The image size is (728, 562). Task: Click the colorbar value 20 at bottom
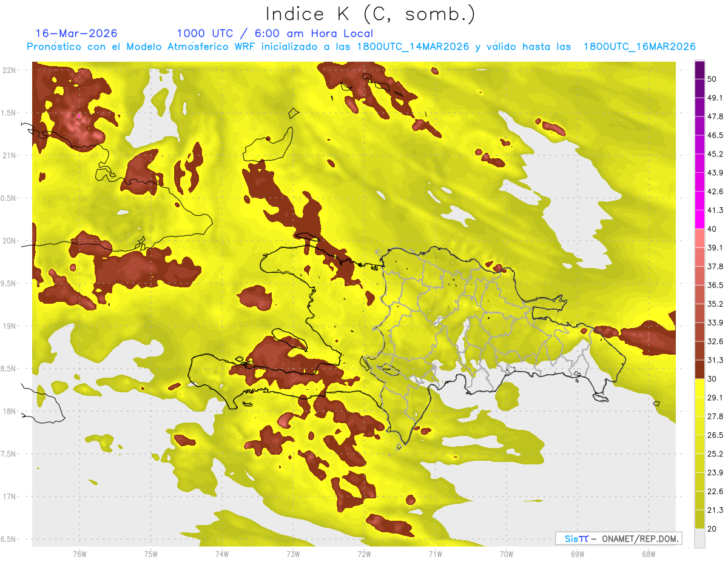click(712, 529)
